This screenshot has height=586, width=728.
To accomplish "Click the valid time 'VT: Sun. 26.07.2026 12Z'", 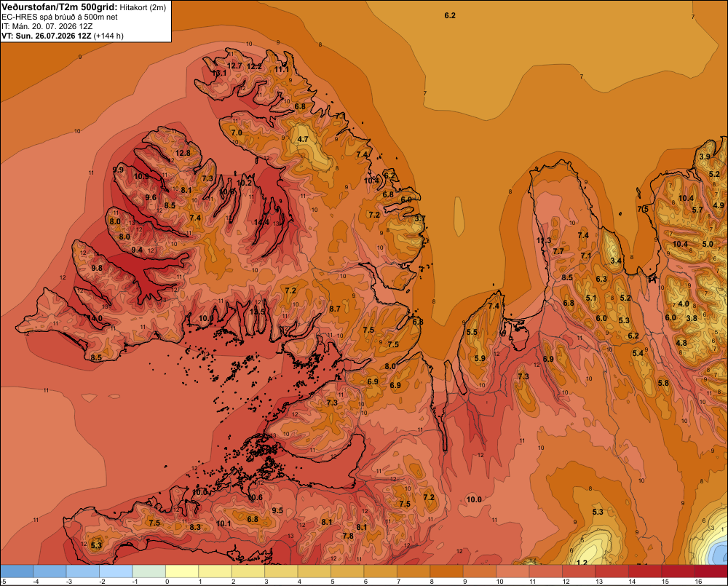I will point(47,36).
